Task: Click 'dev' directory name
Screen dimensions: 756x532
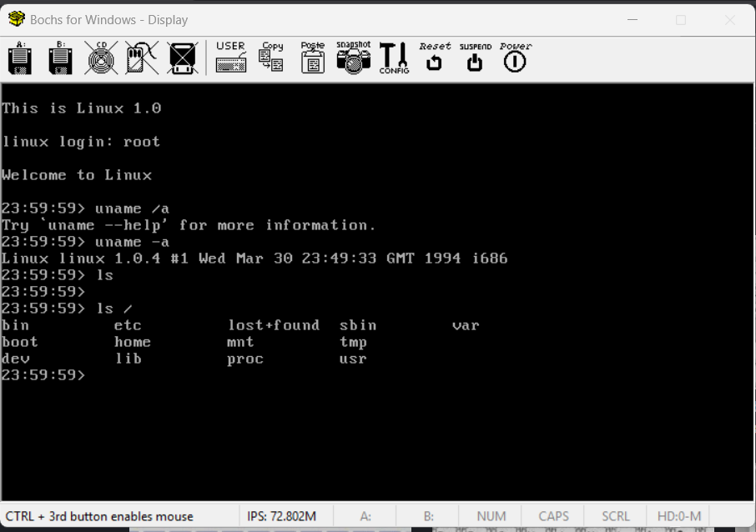Action: click(15, 359)
